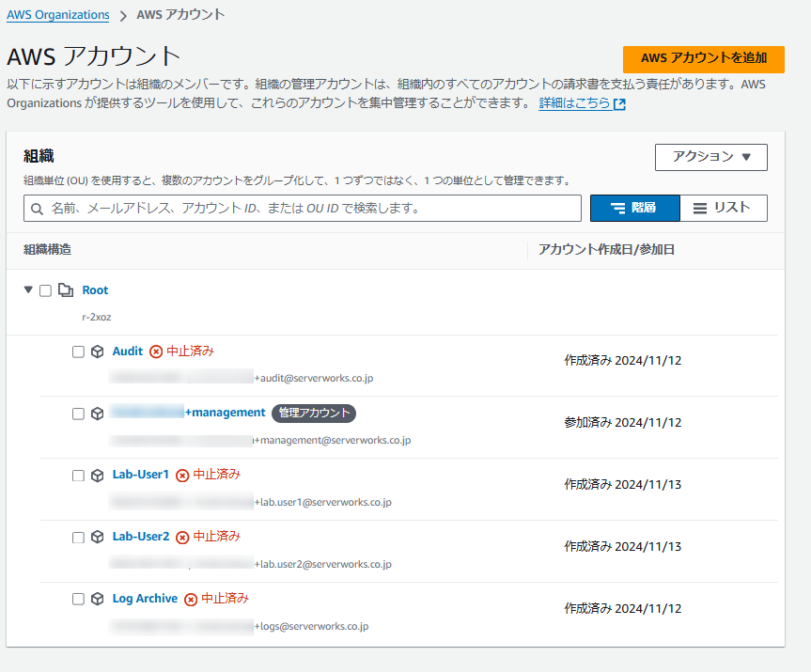Screen dimensions: 811x672
Task: Open the アクション dropdown menu
Action: point(711,157)
